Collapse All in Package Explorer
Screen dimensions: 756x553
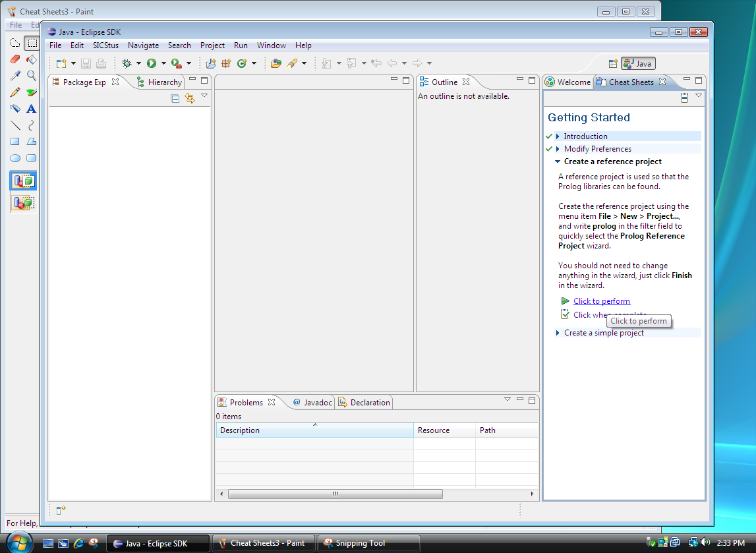(175, 98)
